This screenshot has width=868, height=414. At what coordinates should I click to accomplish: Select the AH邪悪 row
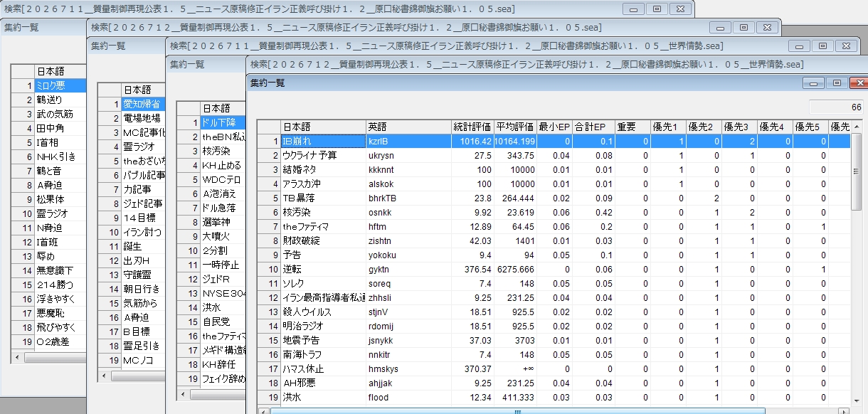(x=323, y=383)
